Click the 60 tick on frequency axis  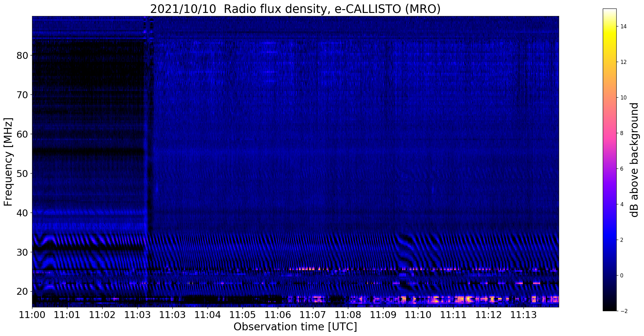[22, 134]
